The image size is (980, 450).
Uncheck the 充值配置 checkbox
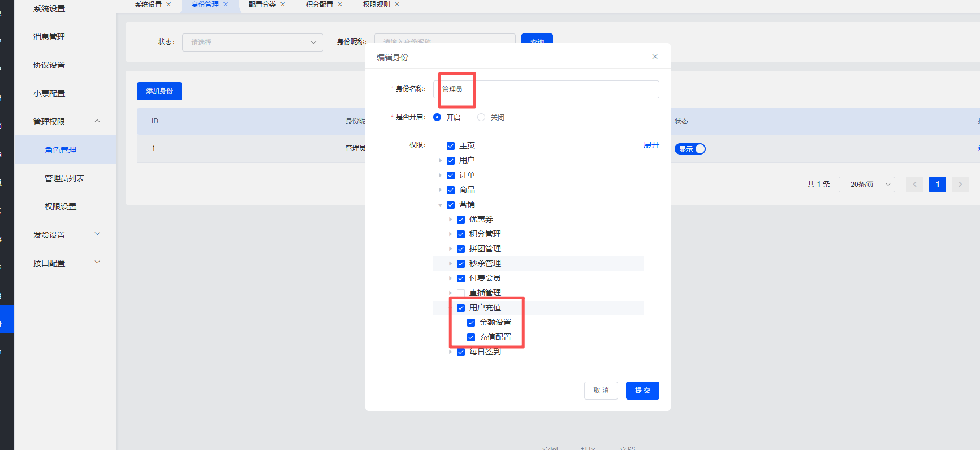(471, 337)
